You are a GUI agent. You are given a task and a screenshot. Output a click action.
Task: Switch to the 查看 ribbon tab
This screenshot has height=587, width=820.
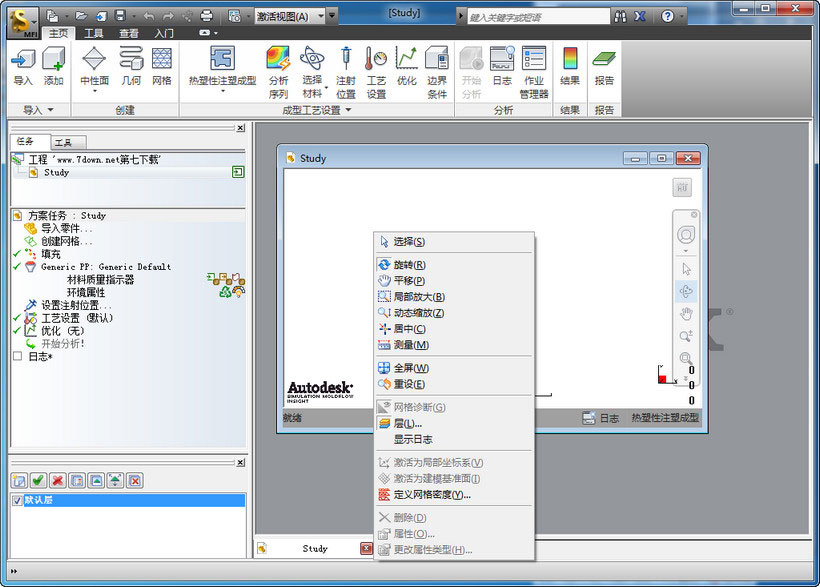click(129, 33)
